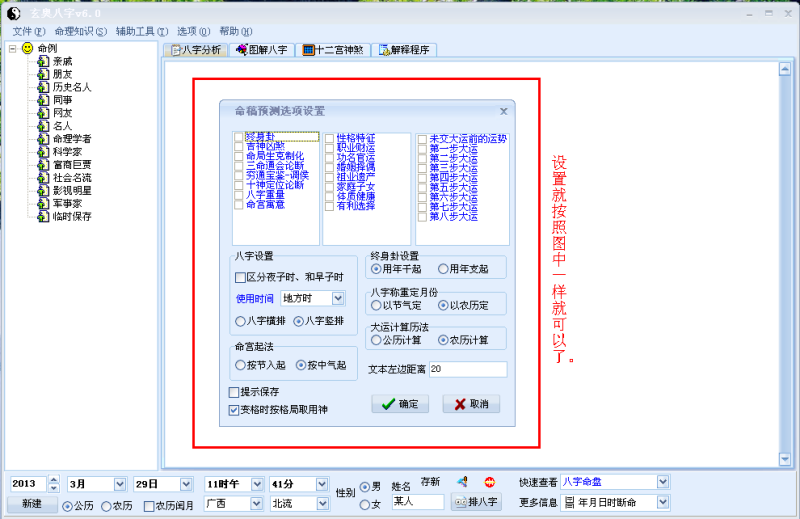Select the 历史名人 tree folder icon

click(43, 87)
